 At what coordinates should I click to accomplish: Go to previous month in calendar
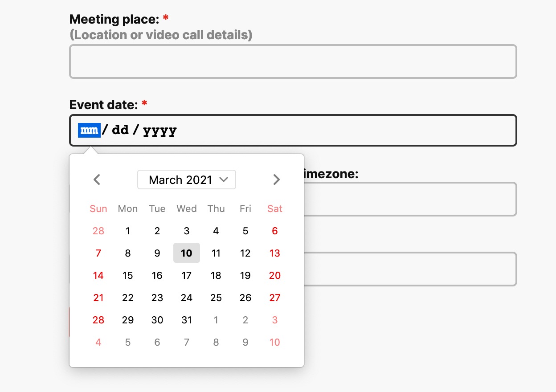click(97, 180)
